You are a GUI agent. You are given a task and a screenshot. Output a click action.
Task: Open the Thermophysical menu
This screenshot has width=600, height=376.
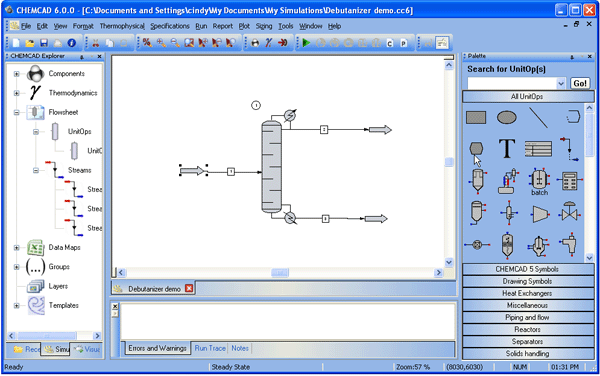tap(122, 26)
